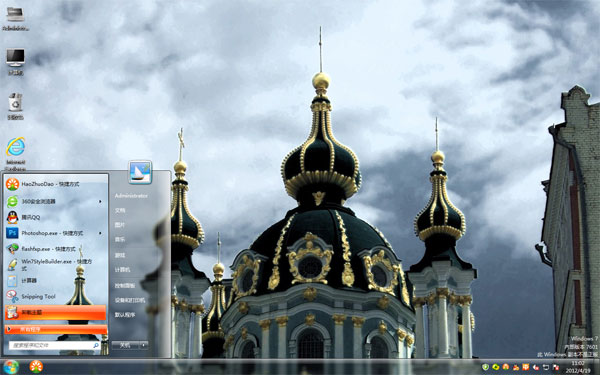The height and width of the screenshot is (375, 600).
Task: Launch the Photoshop.exe shortcut entry
Action: click(55, 233)
